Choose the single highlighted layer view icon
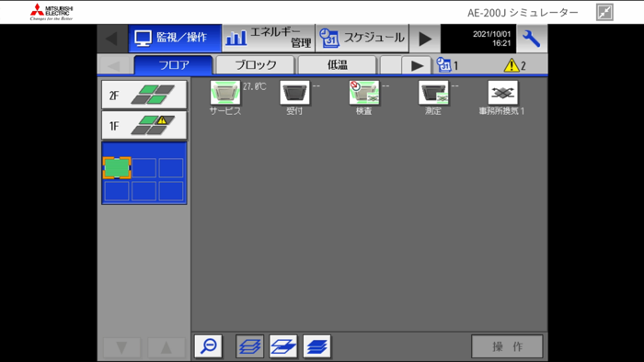The height and width of the screenshot is (362, 644). (283, 346)
